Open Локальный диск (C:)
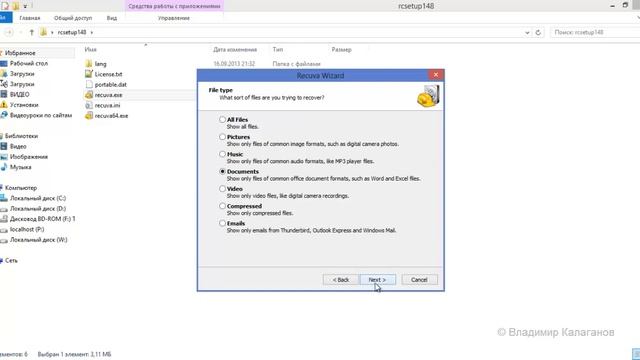640x360 pixels. (38, 198)
